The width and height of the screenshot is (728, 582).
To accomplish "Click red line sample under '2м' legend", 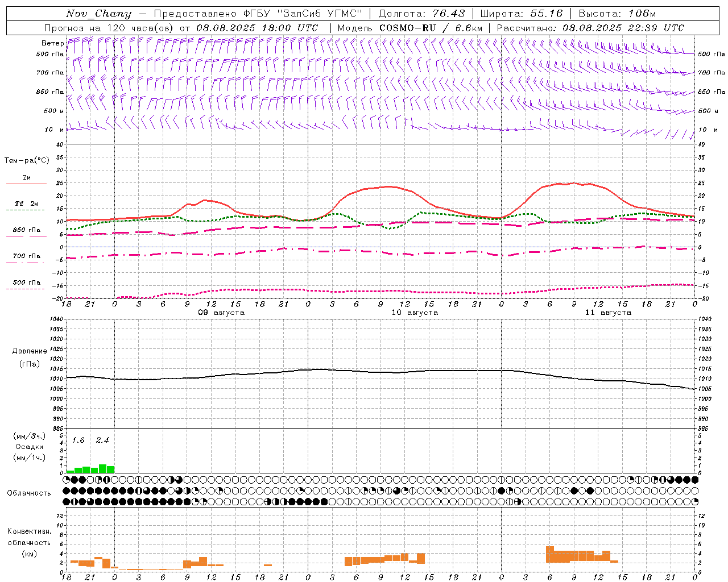I will pyautogui.click(x=26, y=184).
